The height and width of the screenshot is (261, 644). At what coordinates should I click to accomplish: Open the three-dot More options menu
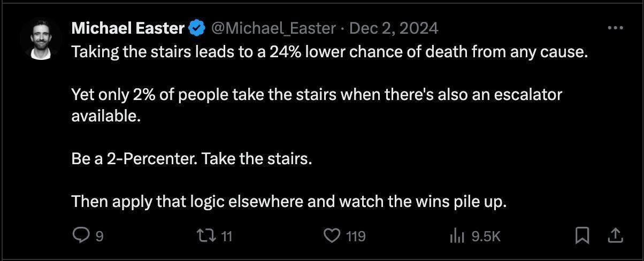click(x=616, y=28)
